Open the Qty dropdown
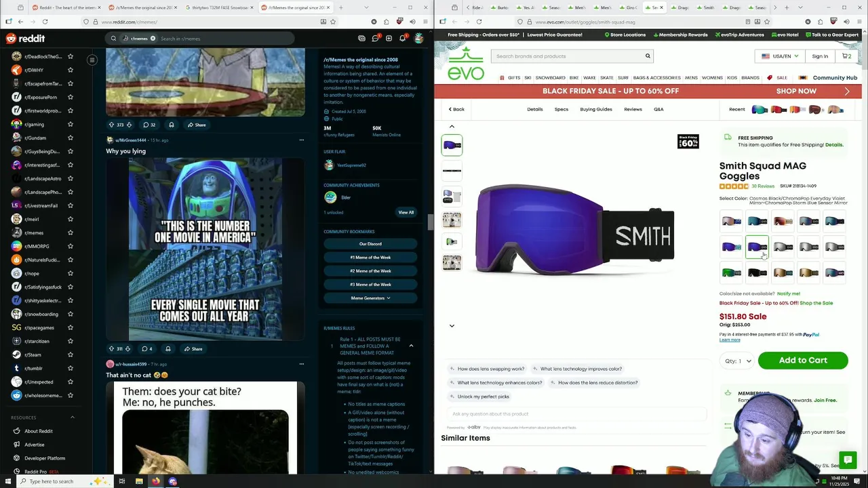Image resolution: width=868 pixels, height=488 pixels. (x=738, y=361)
